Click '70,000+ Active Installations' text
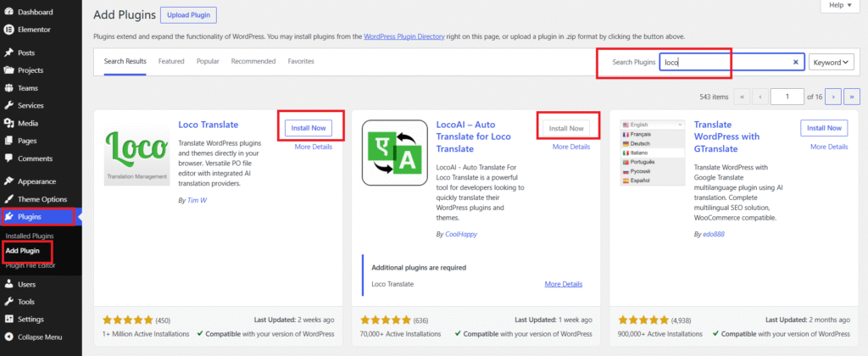 (401, 334)
